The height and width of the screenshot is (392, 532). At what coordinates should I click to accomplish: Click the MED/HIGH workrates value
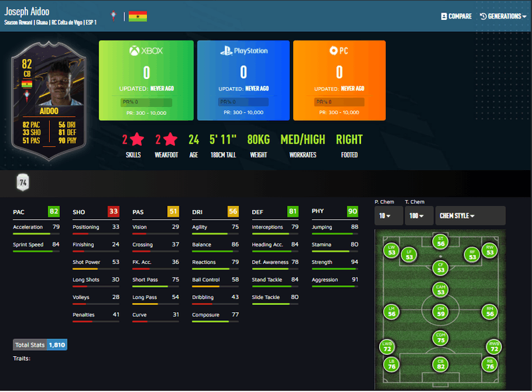[303, 140]
